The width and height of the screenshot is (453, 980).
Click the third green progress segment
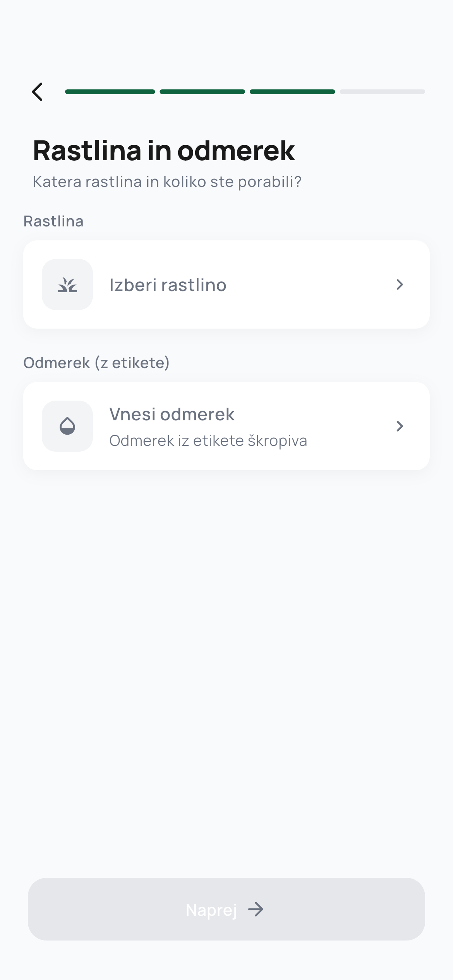[292, 92]
